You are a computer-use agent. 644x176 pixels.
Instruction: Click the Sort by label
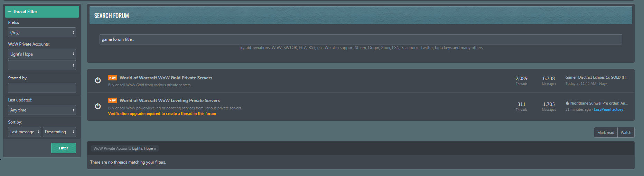click(x=15, y=122)
